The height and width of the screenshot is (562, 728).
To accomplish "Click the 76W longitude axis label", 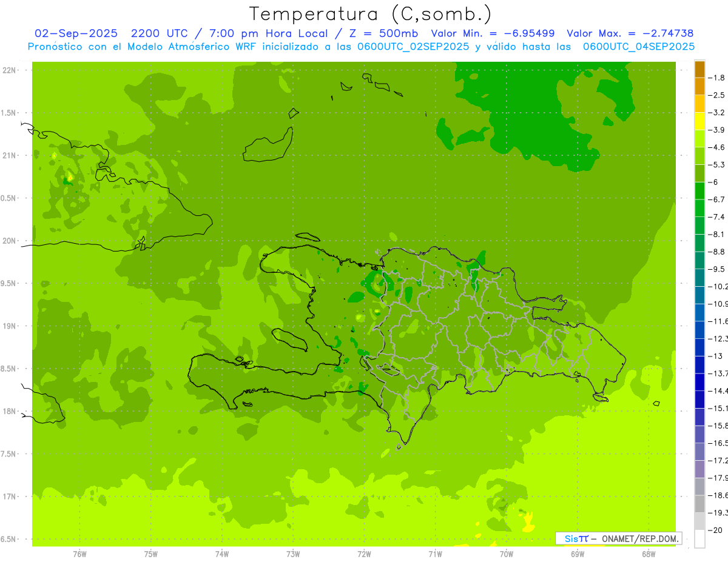I will [79, 554].
